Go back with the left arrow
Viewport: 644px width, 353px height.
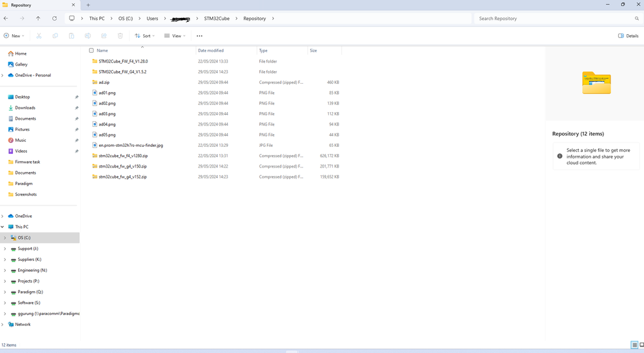(6, 19)
